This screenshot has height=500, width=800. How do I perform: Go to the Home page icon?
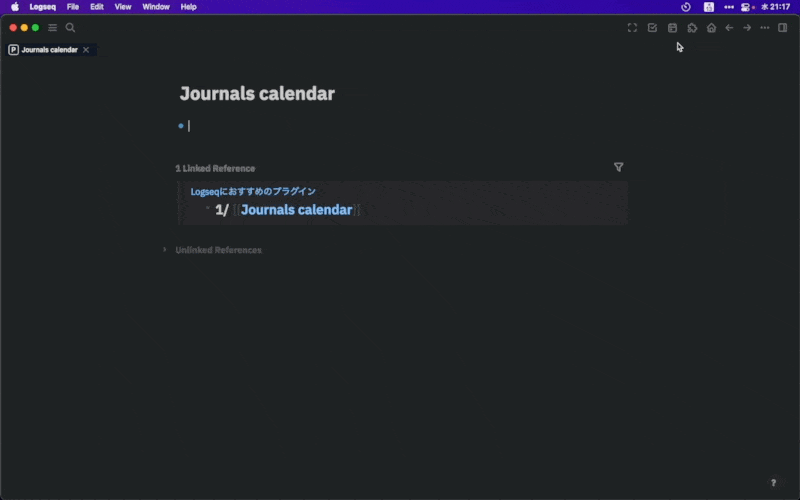pos(711,28)
